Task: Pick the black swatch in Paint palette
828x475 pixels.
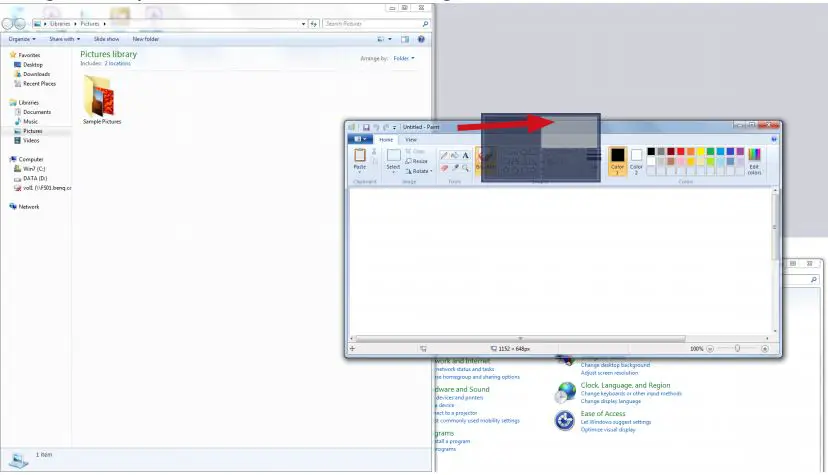Action: pyautogui.click(x=651, y=152)
